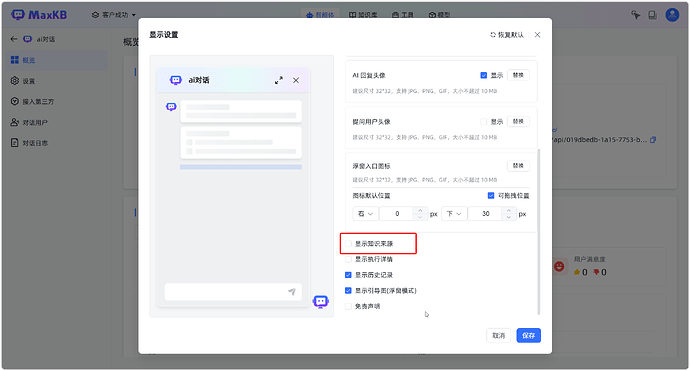The image size is (690, 370).
Task: Click 替换 for 浮窗入口图标
Action: [518, 166]
